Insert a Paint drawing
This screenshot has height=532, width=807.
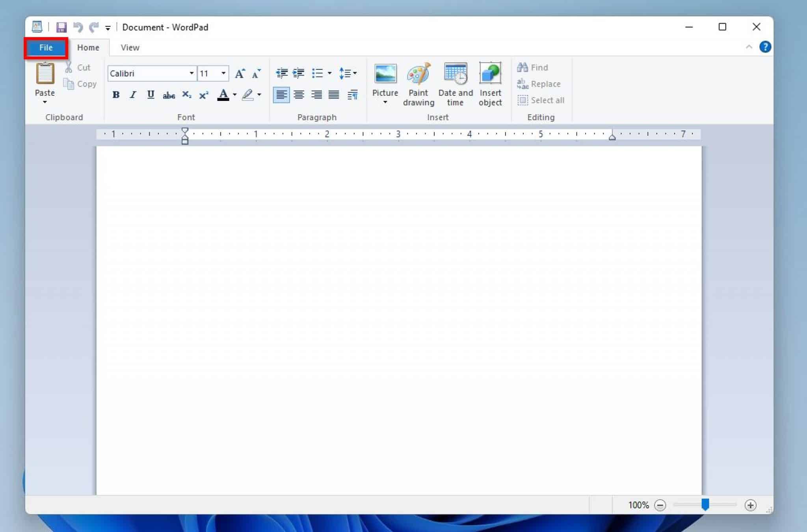click(x=418, y=85)
